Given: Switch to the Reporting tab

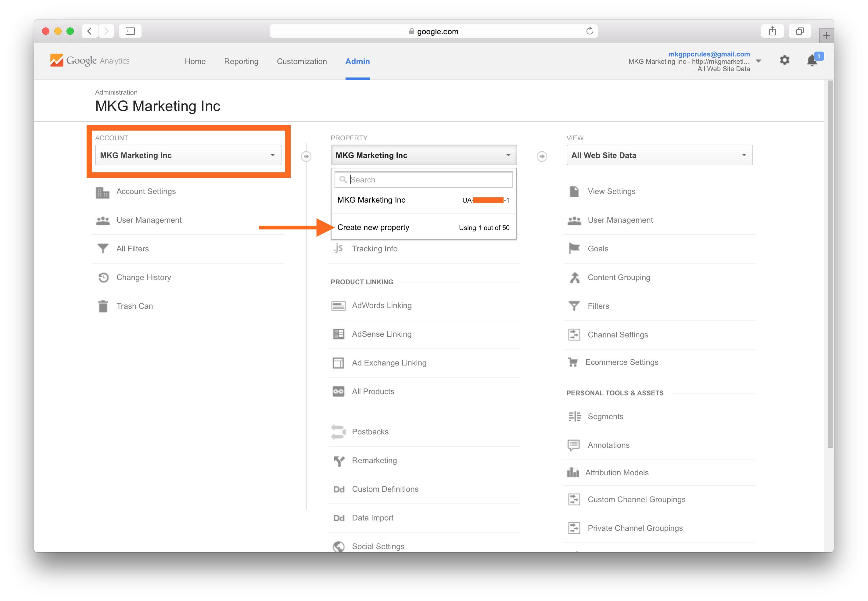Looking at the screenshot, I should [x=241, y=61].
